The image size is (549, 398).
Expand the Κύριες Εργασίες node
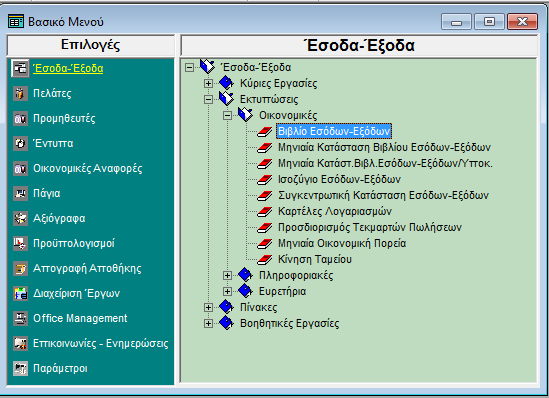[208, 83]
